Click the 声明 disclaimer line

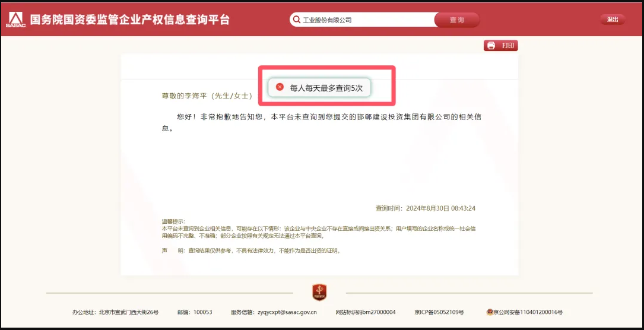pos(251,250)
